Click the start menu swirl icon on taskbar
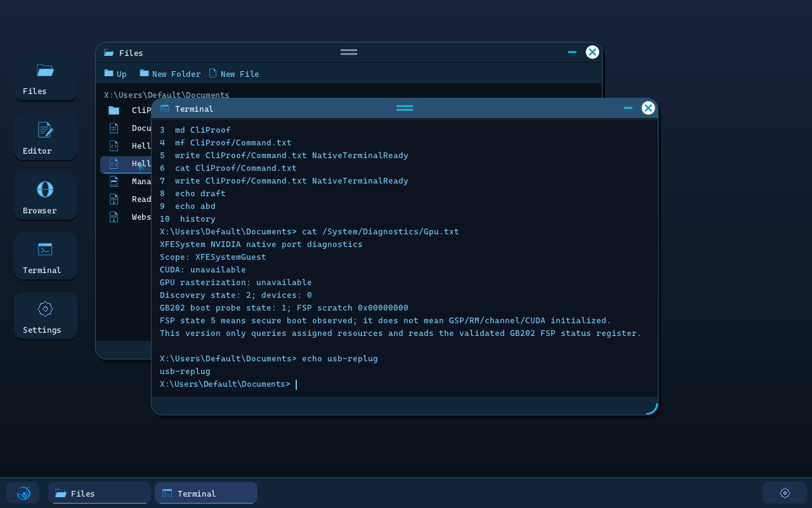Viewport: 812px width, 508px height. 23,493
